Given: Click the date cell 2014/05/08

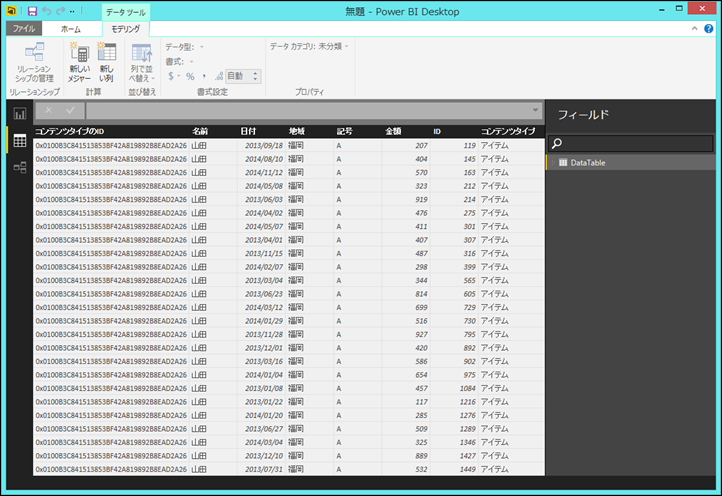Looking at the screenshot, I should [264, 186].
